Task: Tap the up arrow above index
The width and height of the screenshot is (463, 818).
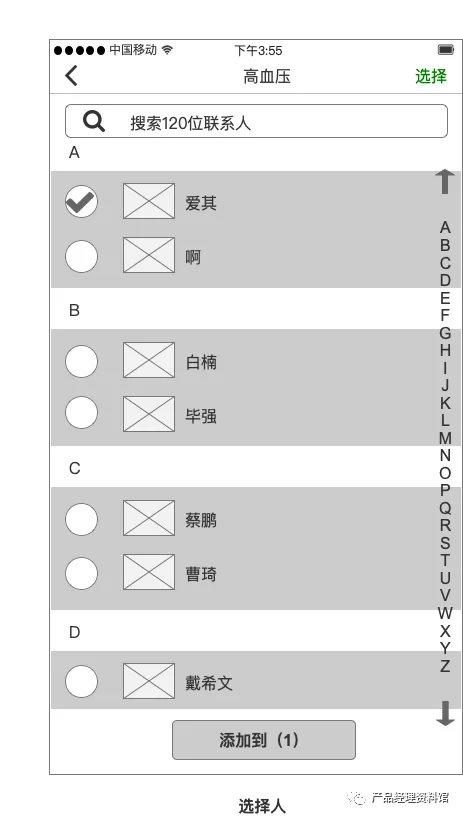Action: pos(445,182)
